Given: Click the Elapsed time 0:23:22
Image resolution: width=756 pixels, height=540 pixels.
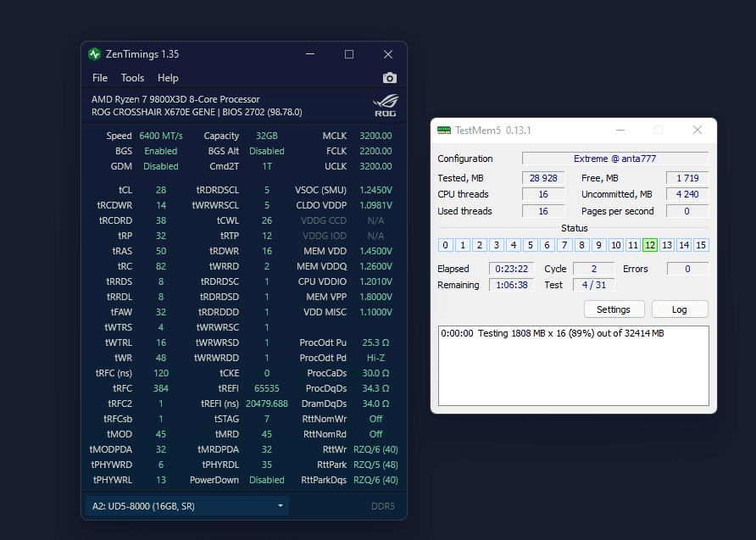Looking at the screenshot, I should [x=512, y=269].
